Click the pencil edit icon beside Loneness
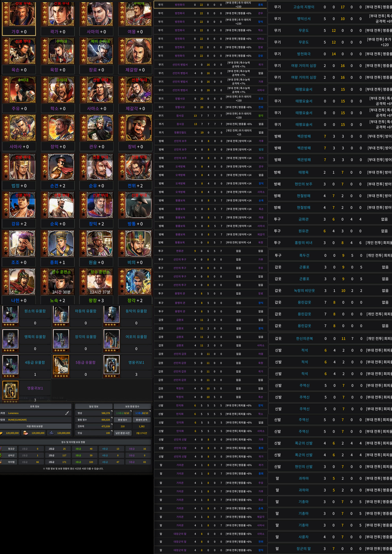392x554 pixels. click(67, 413)
